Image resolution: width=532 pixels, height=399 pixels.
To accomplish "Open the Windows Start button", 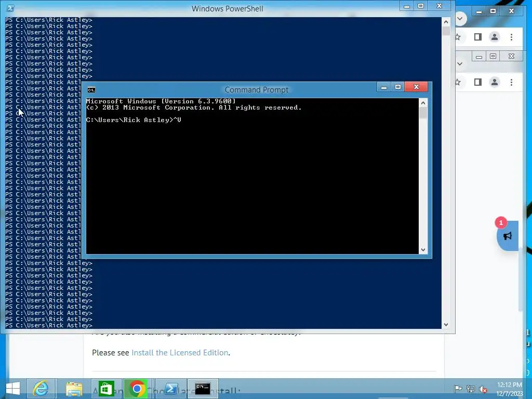I will 13,389.
